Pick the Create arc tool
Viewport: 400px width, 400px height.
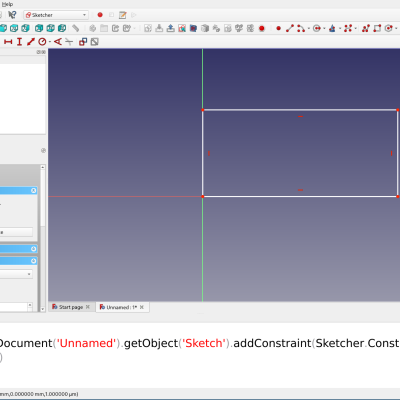click(301, 28)
